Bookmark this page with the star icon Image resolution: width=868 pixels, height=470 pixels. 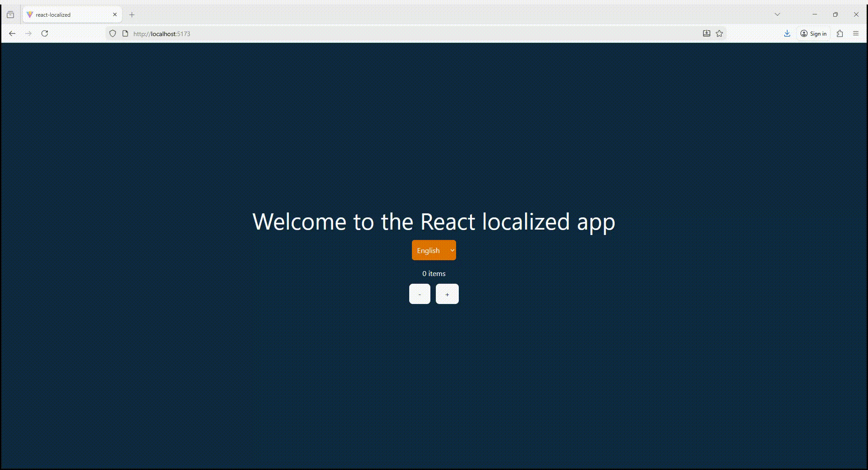pyautogui.click(x=719, y=33)
